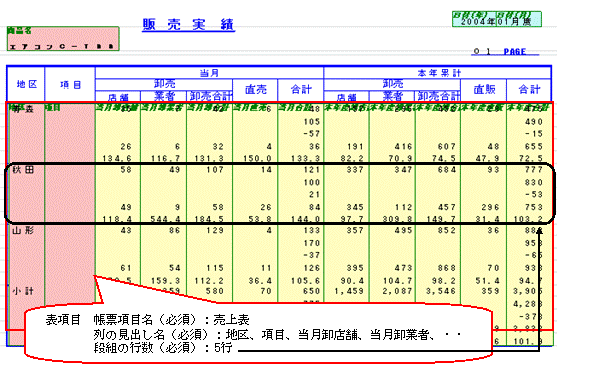Select the 秋田 value 347
The width and height of the screenshot is (604, 378).
click(403, 170)
